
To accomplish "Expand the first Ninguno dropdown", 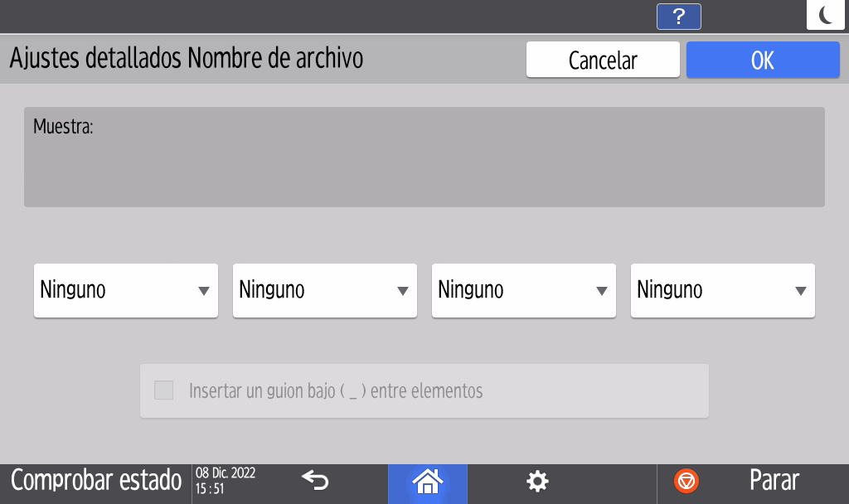I will click(x=125, y=290).
